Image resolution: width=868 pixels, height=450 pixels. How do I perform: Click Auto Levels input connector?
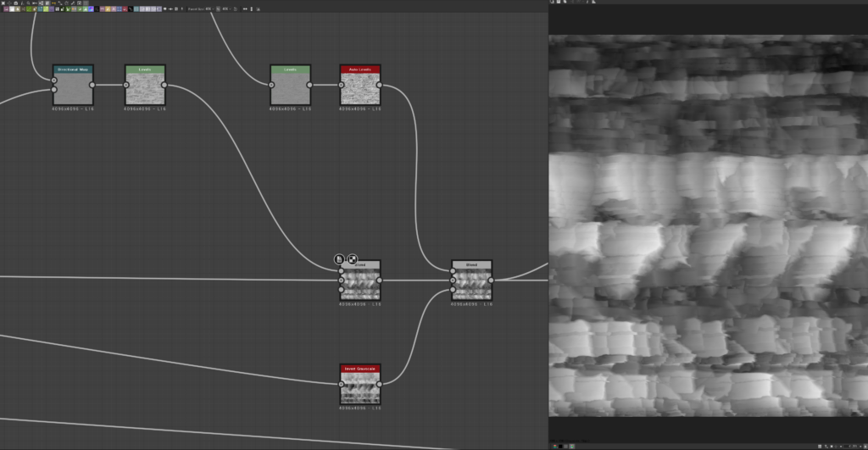[x=341, y=85]
